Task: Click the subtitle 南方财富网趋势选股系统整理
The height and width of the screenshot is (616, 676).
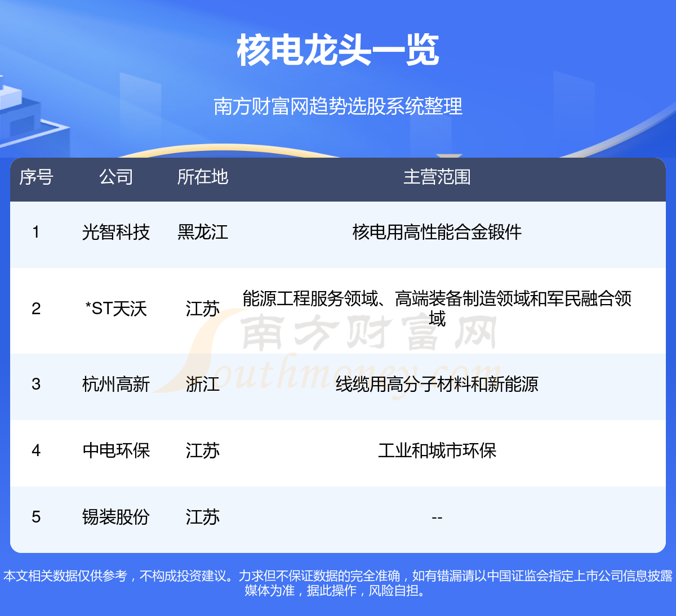Action: [338, 106]
